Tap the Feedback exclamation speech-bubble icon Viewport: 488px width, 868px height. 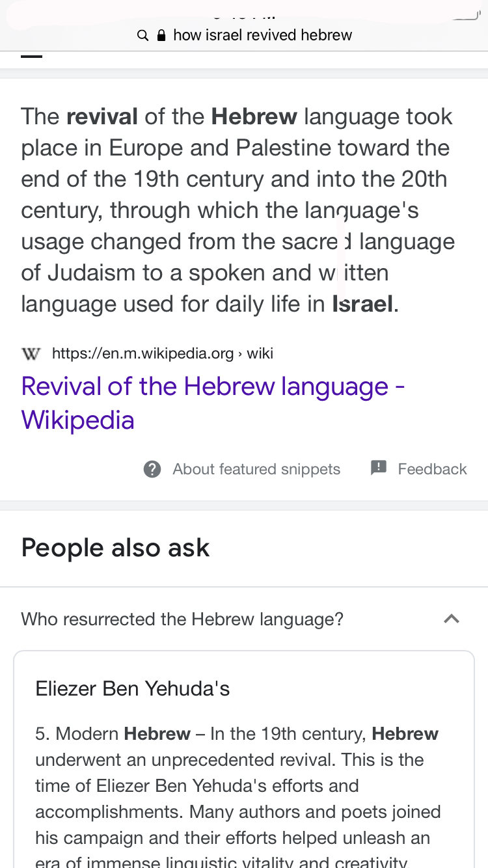(379, 468)
